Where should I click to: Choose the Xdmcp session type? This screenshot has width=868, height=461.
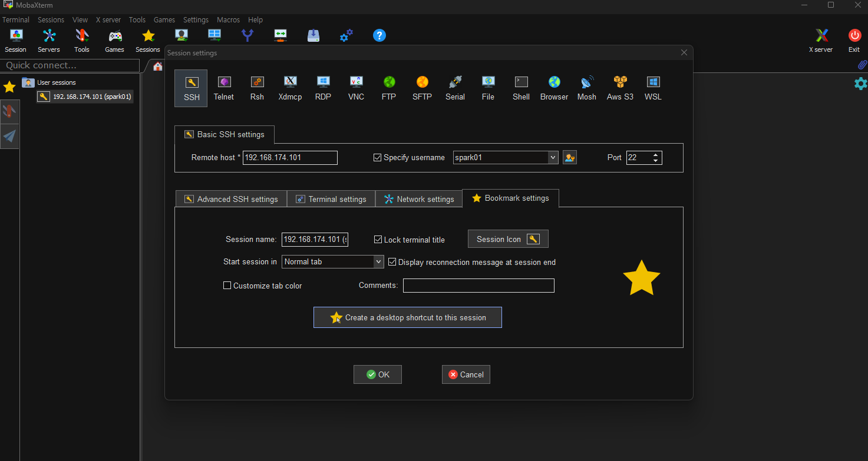290,88
